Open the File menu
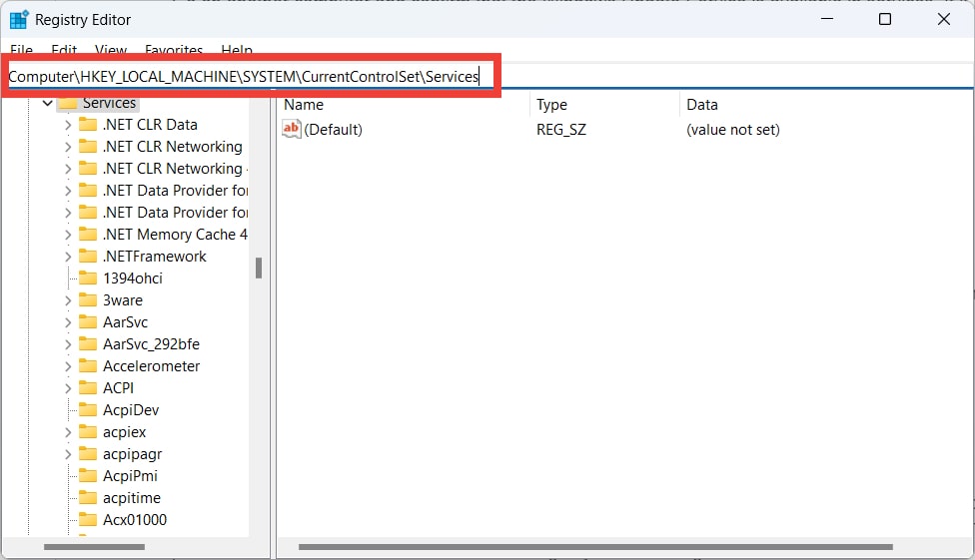Viewport: 975px width, 560px height. [21, 49]
